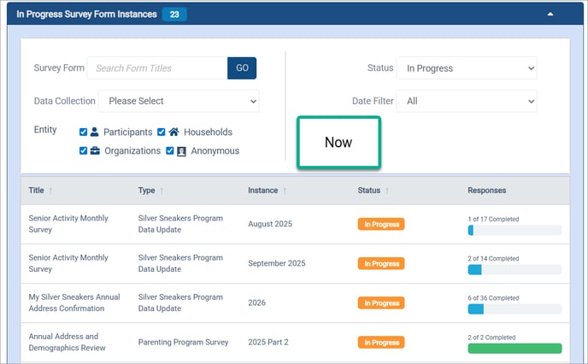Click the 2 of 2 Completed progress bar
588x364 pixels.
(x=514, y=349)
